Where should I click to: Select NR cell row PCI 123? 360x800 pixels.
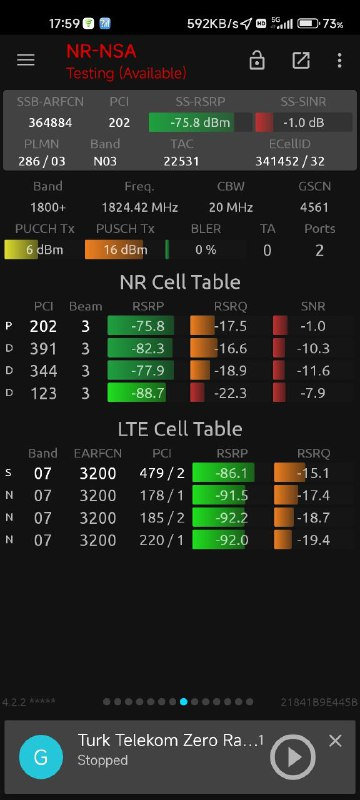[x=178, y=393]
